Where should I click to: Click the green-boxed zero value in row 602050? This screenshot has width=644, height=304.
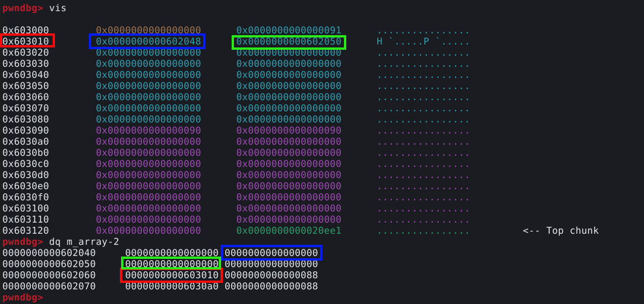pos(171,264)
